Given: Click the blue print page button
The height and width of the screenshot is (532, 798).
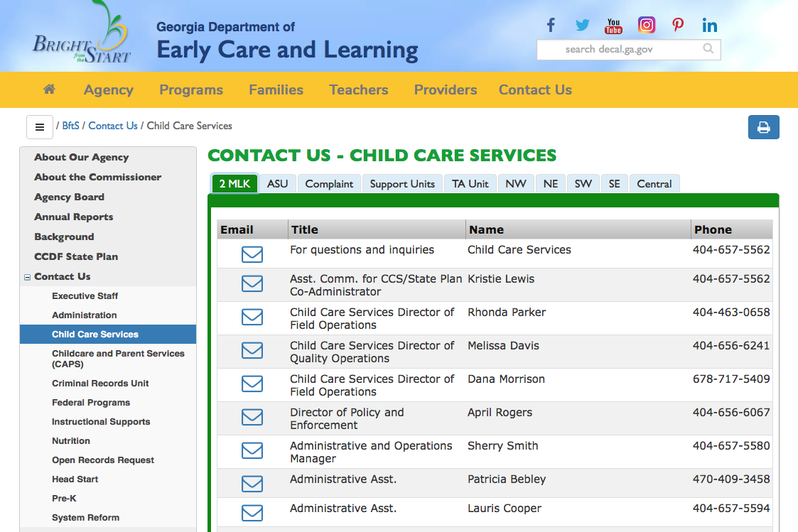Looking at the screenshot, I should tap(763, 127).
